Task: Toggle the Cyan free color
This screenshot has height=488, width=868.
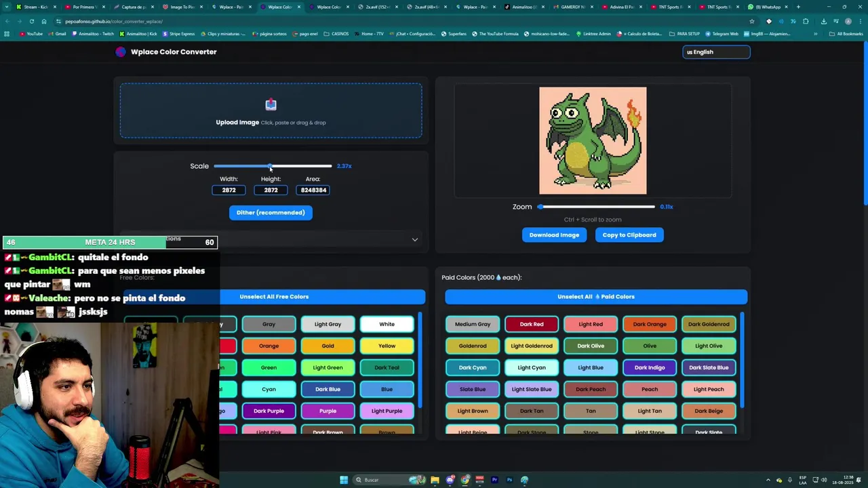Action: click(x=269, y=389)
